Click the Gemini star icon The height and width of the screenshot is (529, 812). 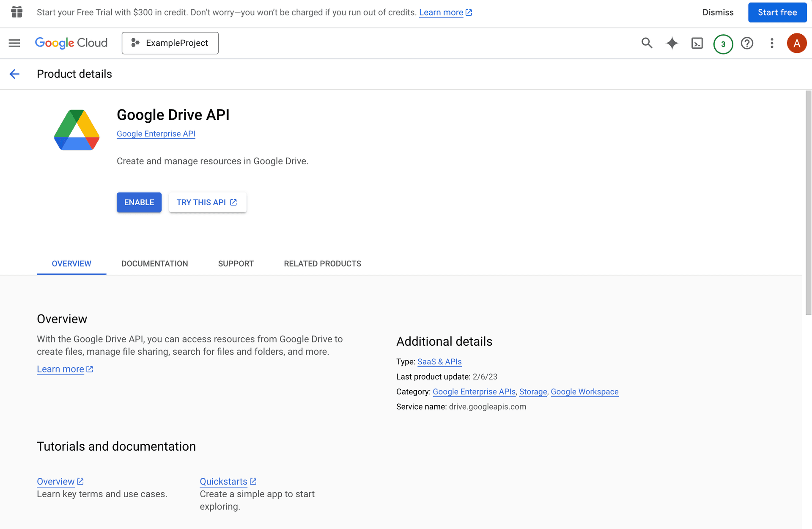point(672,43)
